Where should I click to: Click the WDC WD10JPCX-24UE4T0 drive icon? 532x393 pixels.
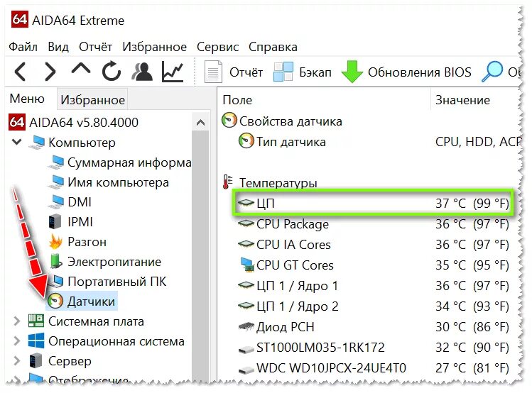click(x=246, y=370)
